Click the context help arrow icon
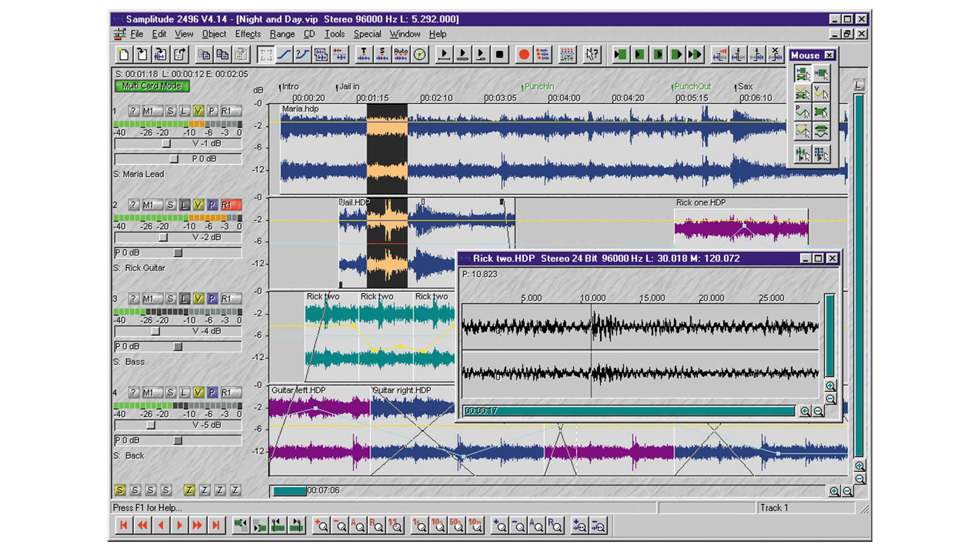The width and height of the screenshot is (980, 551). click(x=592, y=54)
